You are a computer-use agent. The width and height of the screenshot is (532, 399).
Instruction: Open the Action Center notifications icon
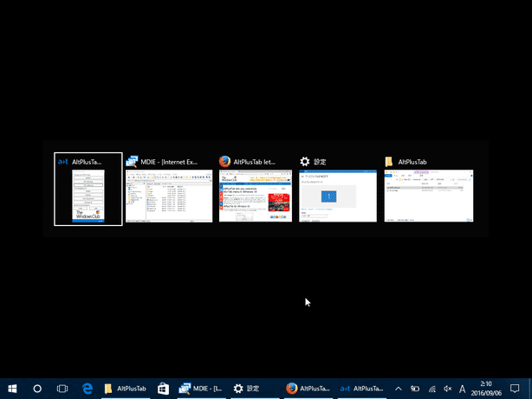tap(515, 389)
